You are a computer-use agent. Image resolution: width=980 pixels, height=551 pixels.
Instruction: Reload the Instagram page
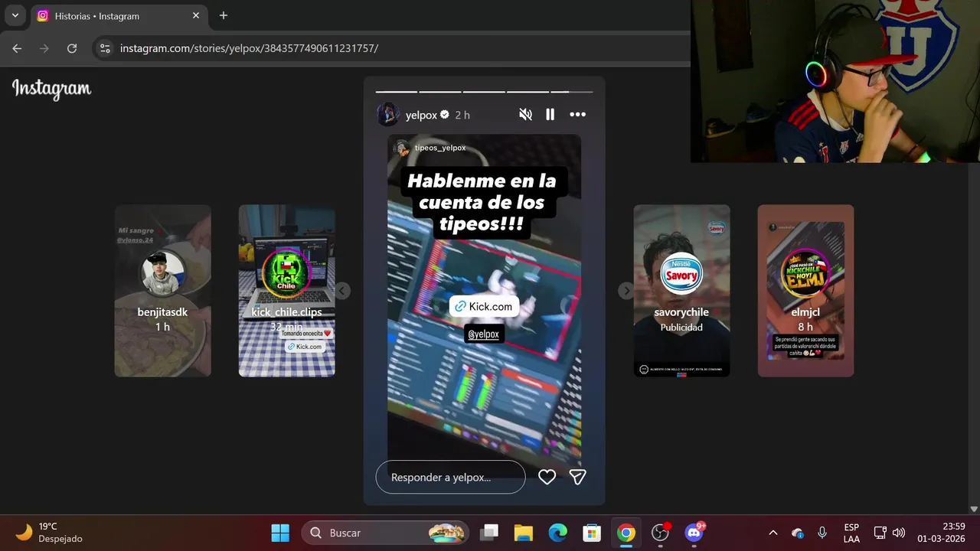72,48
